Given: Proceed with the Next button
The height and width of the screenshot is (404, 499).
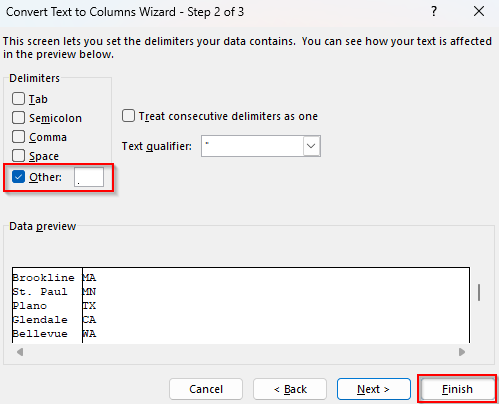Looking at the screenshot, I should (x=374, y=389).
